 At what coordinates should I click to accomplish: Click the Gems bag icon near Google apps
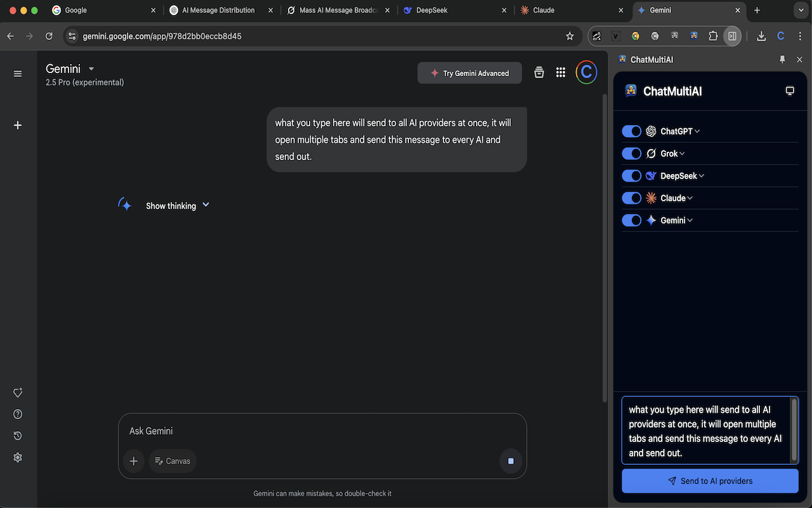pos(539,72)
